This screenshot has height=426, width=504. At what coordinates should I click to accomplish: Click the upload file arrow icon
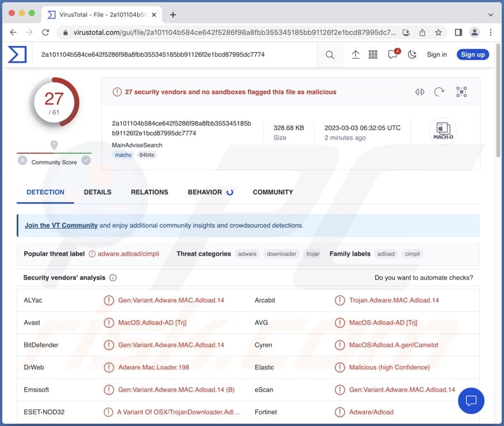pos(355,55)
